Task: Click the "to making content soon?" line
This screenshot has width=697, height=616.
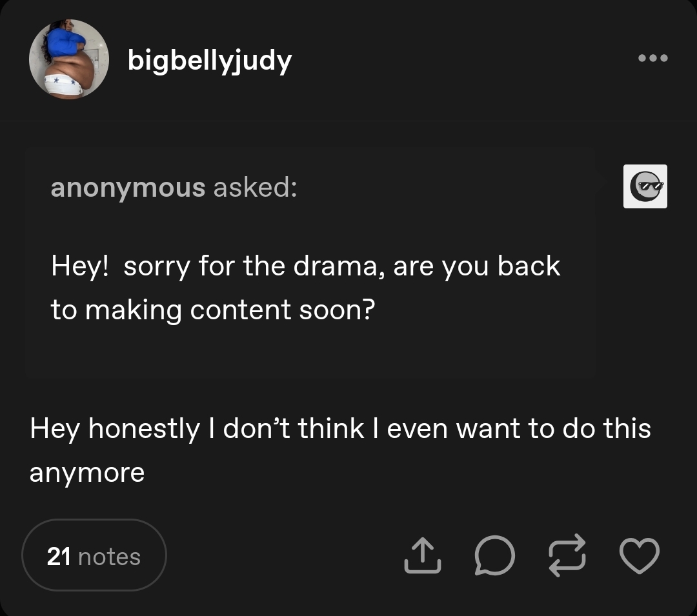Action: point(213,310)
